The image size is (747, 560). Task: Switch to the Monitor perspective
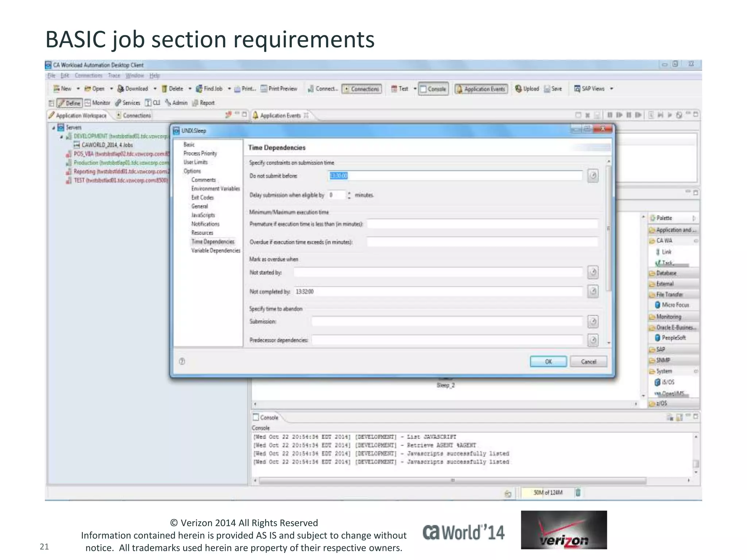tap(97, 103)
